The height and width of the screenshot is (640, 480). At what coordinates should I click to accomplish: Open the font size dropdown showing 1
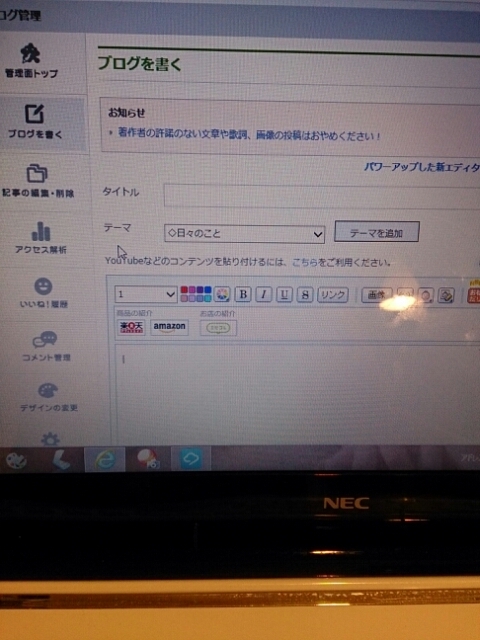(146, 294)
